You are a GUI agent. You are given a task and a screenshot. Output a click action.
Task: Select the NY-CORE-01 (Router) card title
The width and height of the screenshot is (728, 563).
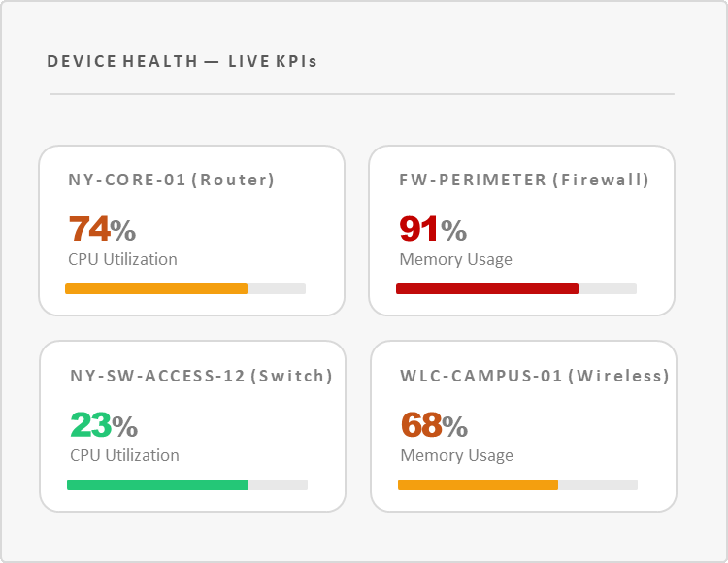coord(171,180)
